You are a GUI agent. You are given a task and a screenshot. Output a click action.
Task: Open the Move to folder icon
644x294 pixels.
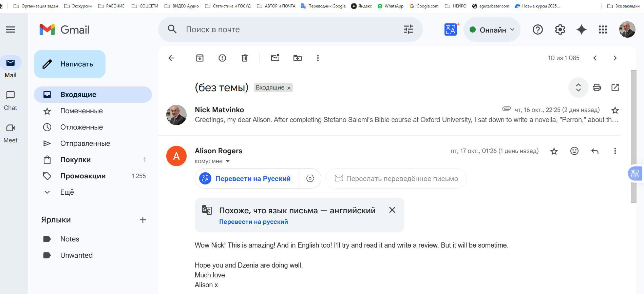(x=298, y=58)
